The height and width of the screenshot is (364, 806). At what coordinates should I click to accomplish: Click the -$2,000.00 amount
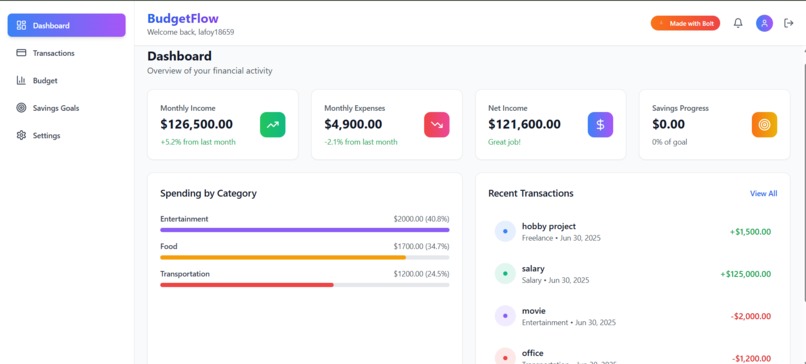[751, 316]
